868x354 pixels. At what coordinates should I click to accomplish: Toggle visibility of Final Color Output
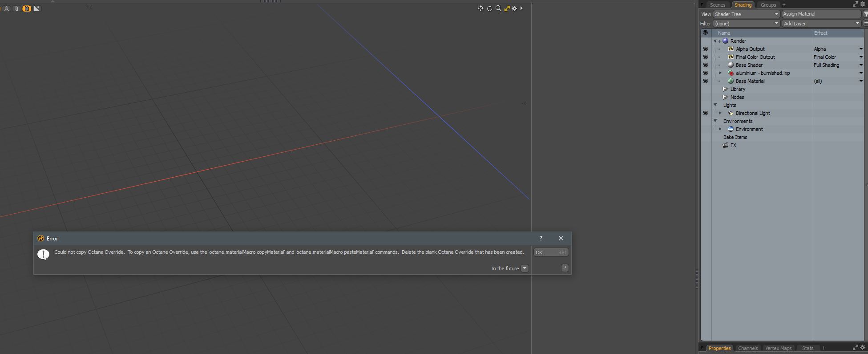point(705,57)
